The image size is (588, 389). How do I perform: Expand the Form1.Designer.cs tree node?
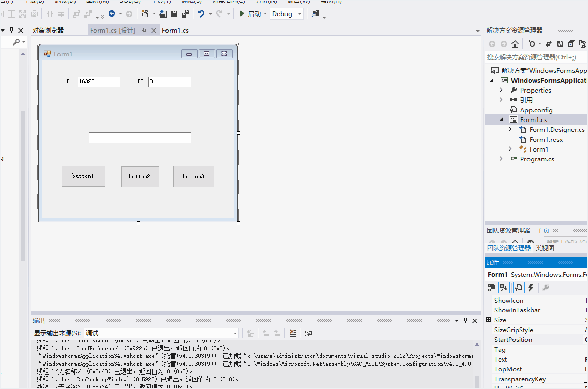tap(510, 130)
